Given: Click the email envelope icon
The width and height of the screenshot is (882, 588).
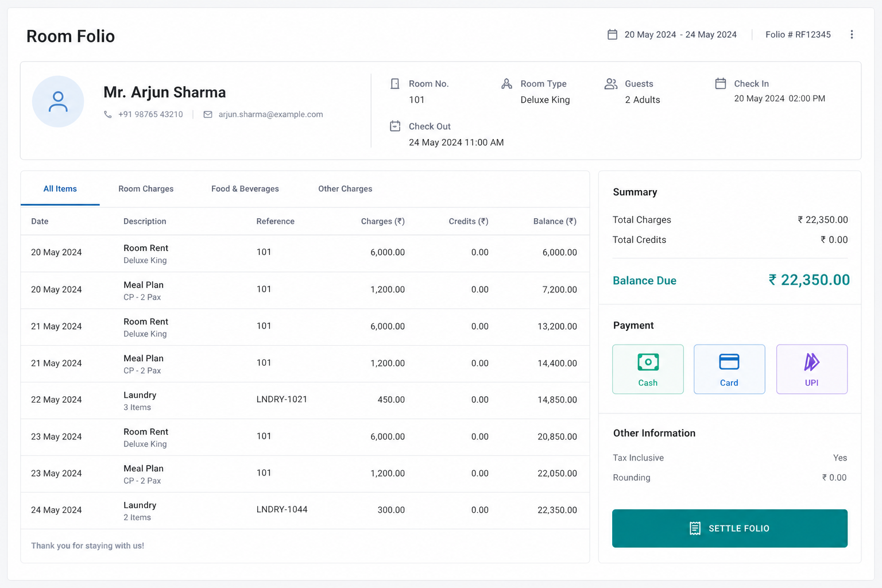Looking at the screenshot, I should (208, 114).
